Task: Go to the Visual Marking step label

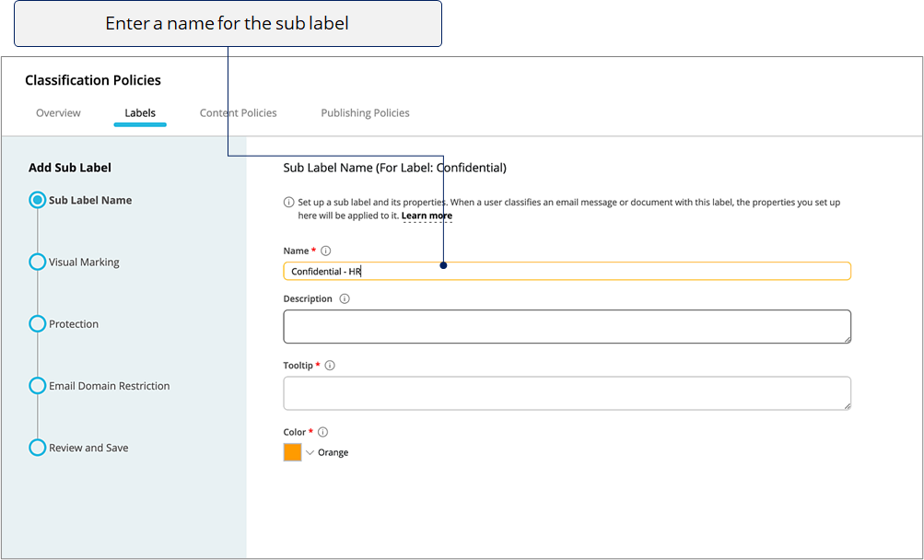Action: [84, 262]
